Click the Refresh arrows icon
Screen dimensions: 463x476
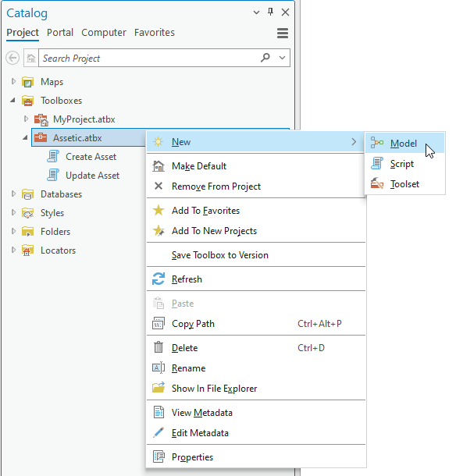point(158,279)
